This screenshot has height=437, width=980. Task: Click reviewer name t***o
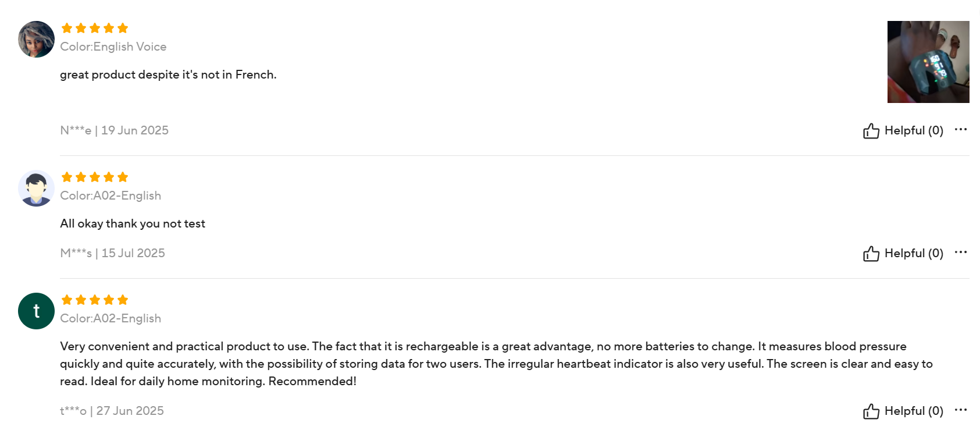(x=73, y=411)
